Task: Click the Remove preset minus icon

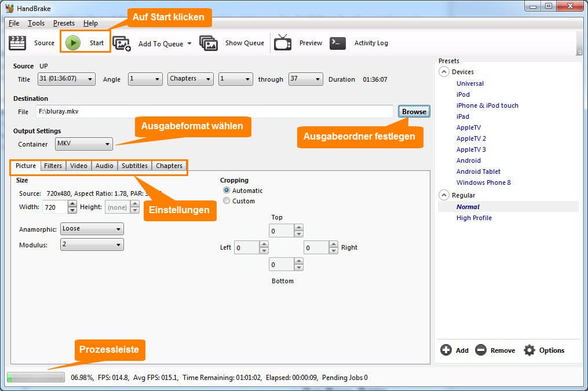Action: [481, 350]
